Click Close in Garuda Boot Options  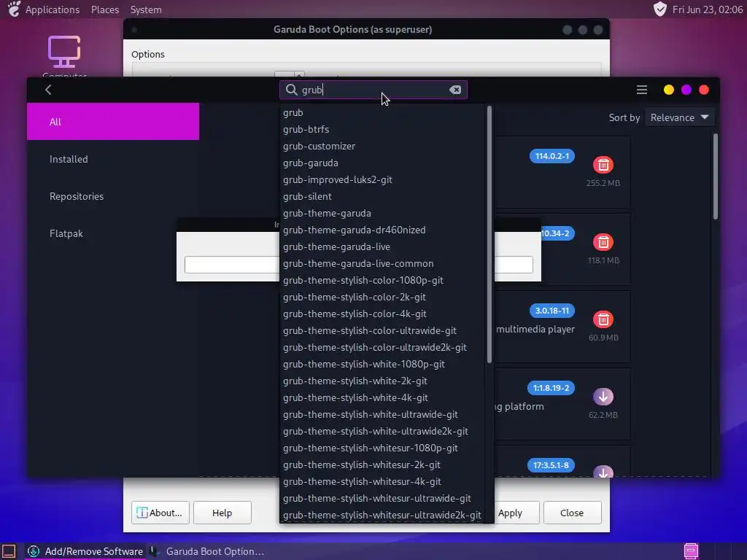pyautogui.click(x=572, y=513)
